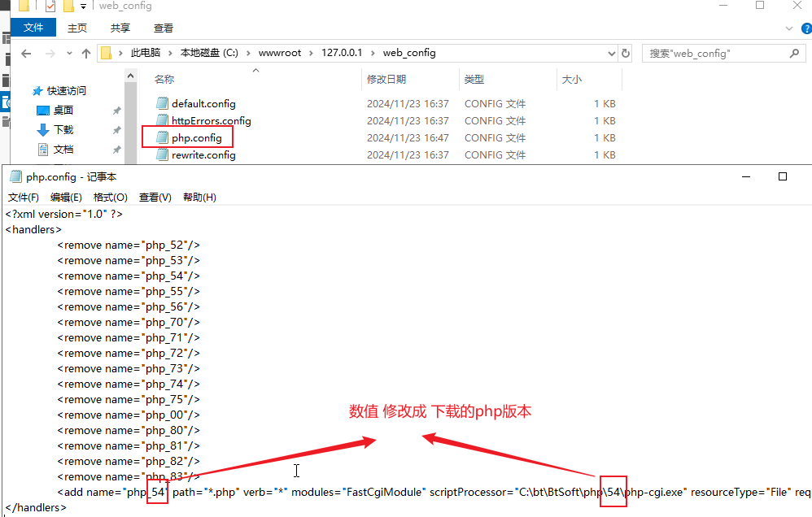The height and width of the screenshot is (517, 812).
Task: Open Notepad 编辑(E) menu
Action: [x=66, y=198]
